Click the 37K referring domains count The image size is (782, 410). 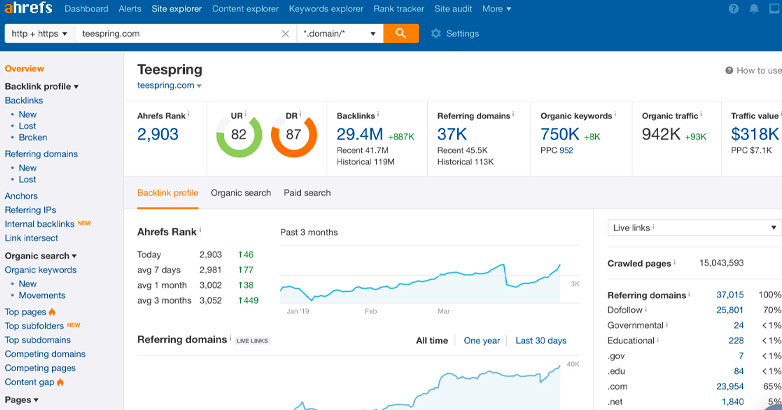click(452, 134)
